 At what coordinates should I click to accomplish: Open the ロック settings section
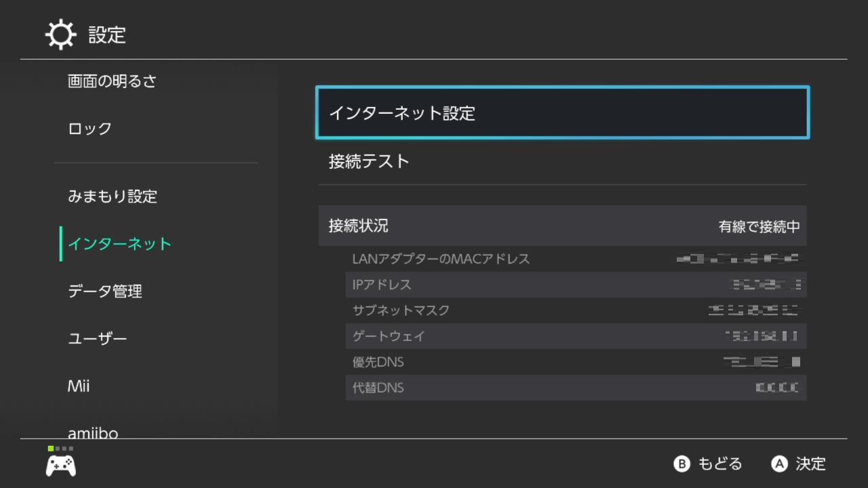(x=90, y=129)
